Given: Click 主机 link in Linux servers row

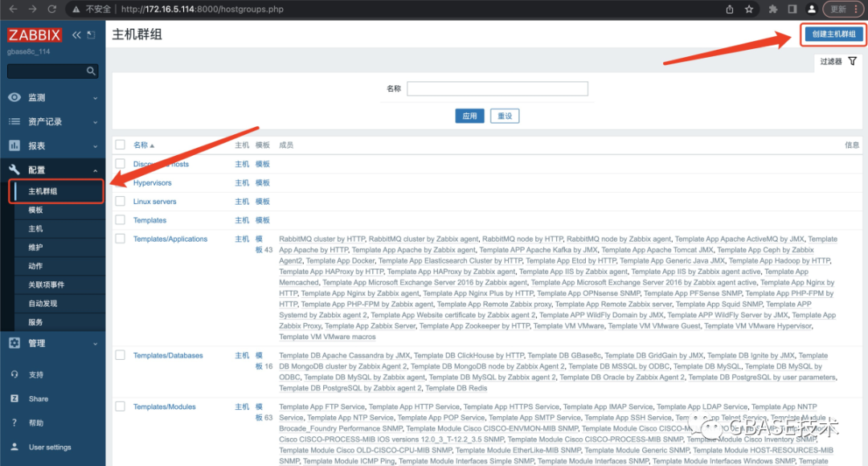Looking at the screenshot, I should [242, 202].
